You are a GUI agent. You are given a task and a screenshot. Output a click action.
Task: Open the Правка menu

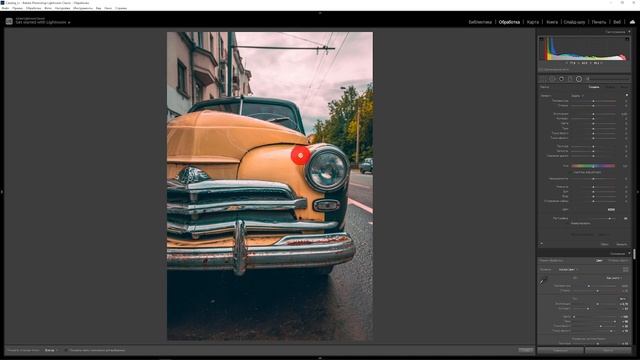(18, 8)
